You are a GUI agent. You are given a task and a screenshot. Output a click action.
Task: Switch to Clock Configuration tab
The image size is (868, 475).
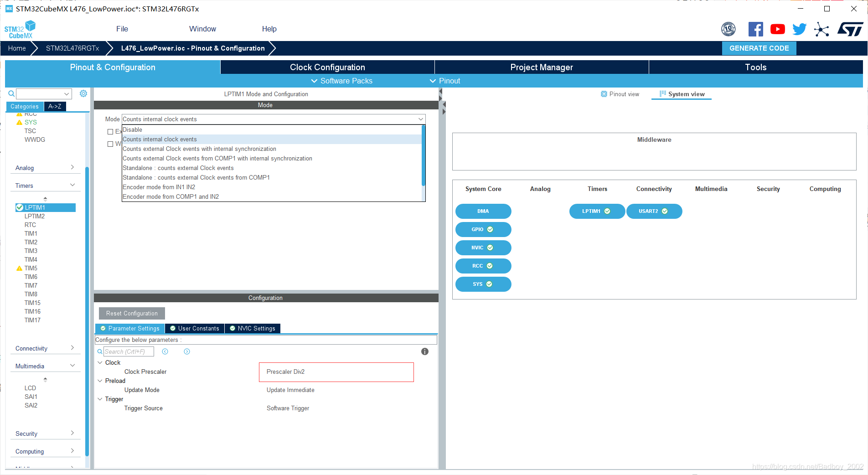click(327, 67)
